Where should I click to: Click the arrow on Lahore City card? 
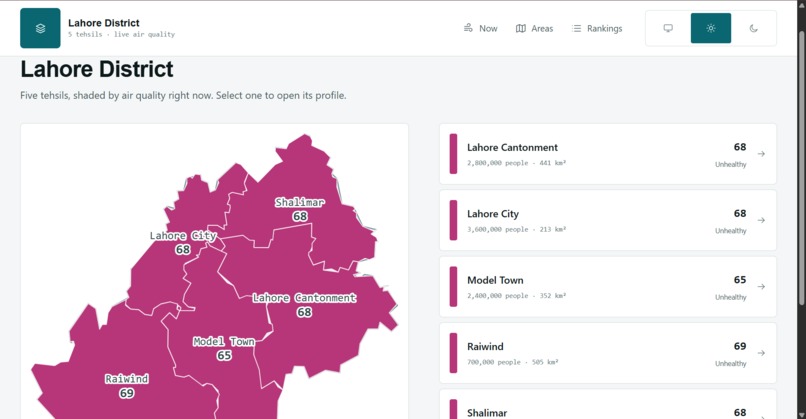click(761, 220)
